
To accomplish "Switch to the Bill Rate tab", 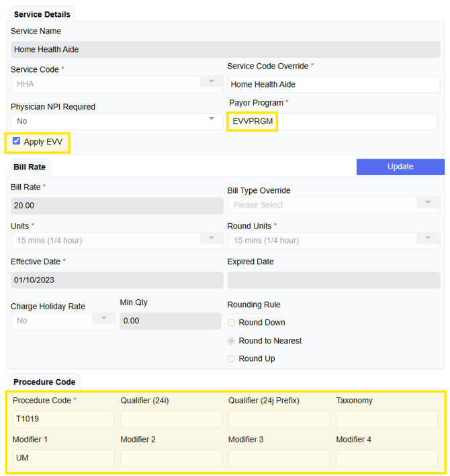I will [30, 167].
